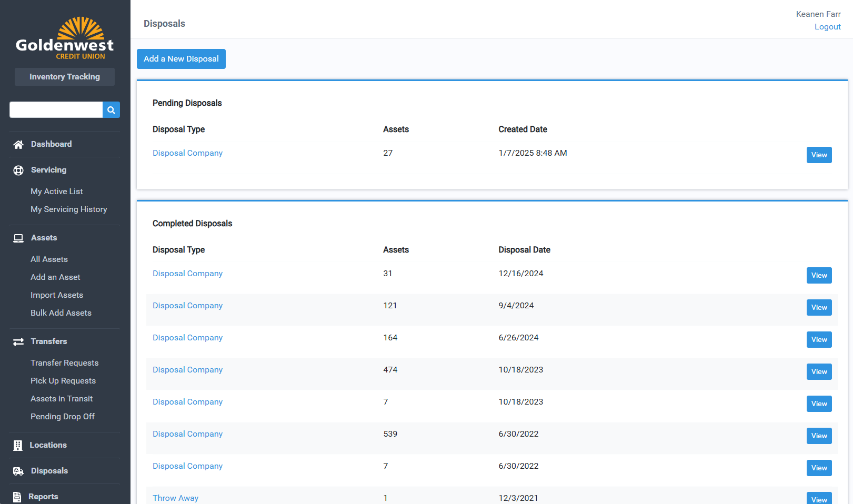853x504 pixels.
Task: Click the search magnifier icon button
Action: [x=111, y=110]
